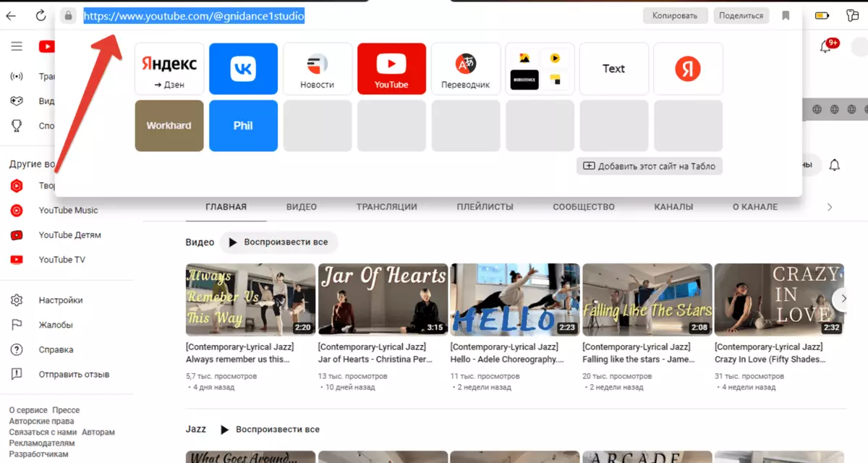This screenshot has height=463, width=868.
Task: Click the Jazz section heading
Action: coord(196,430)
